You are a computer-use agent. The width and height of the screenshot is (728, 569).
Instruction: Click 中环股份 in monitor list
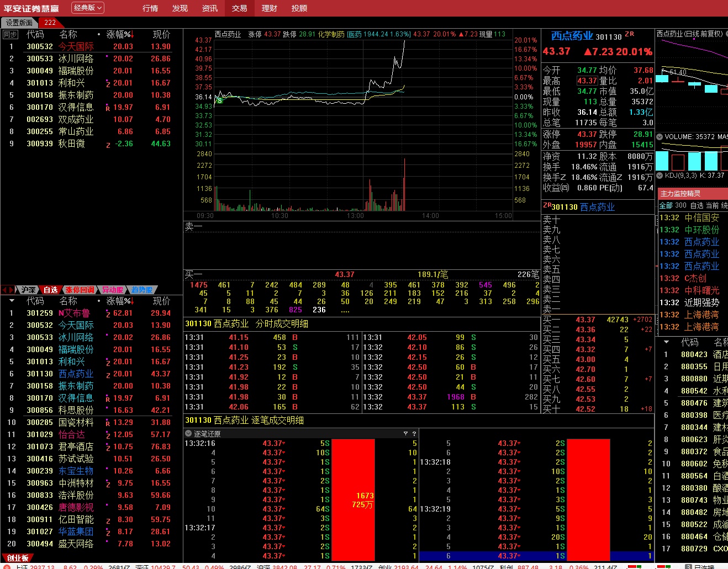702,230
